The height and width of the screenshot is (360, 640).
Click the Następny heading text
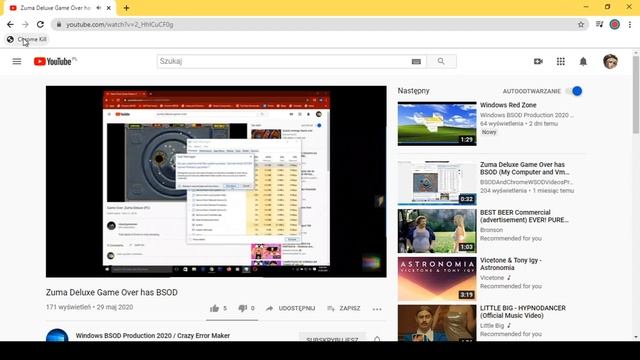pos(413,91)
